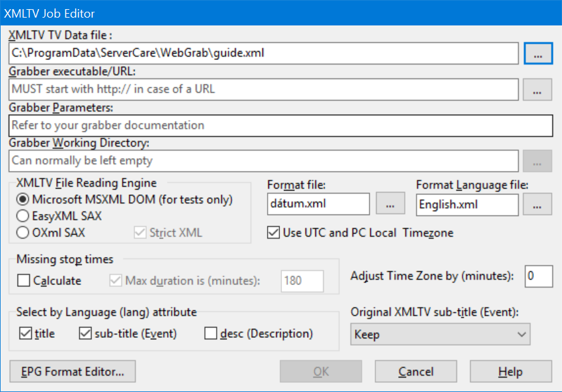The height and width of the screenshot is (392, 562).
Task: Browse for Format file dátum.xml
Action: pyautogui.click(x=390, y=203)
